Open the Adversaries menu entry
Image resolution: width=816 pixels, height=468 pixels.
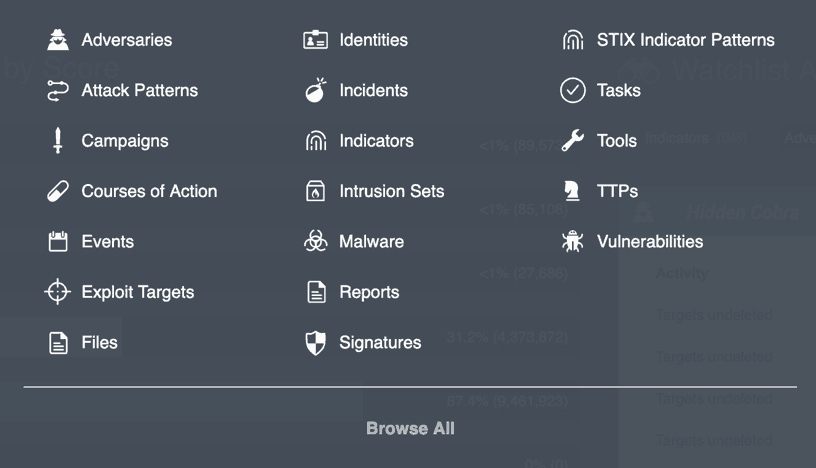coord(126,40)
